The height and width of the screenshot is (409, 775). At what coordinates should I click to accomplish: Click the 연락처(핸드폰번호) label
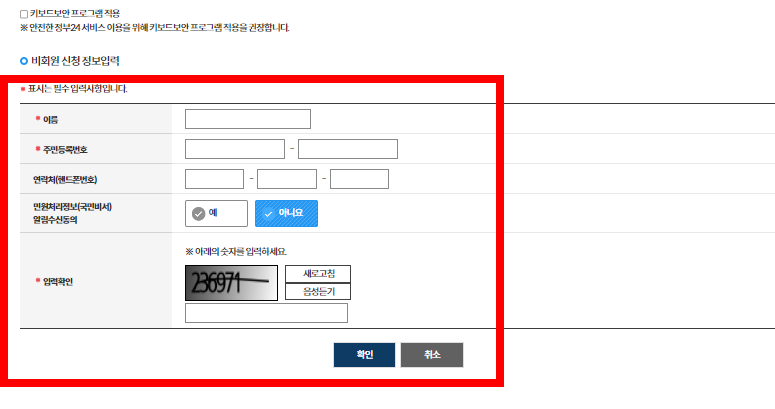point(65,180)
